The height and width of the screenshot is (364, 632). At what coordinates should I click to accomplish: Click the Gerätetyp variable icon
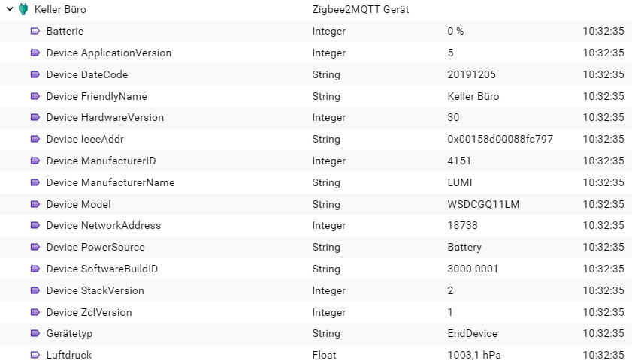(x=35, y=333)
